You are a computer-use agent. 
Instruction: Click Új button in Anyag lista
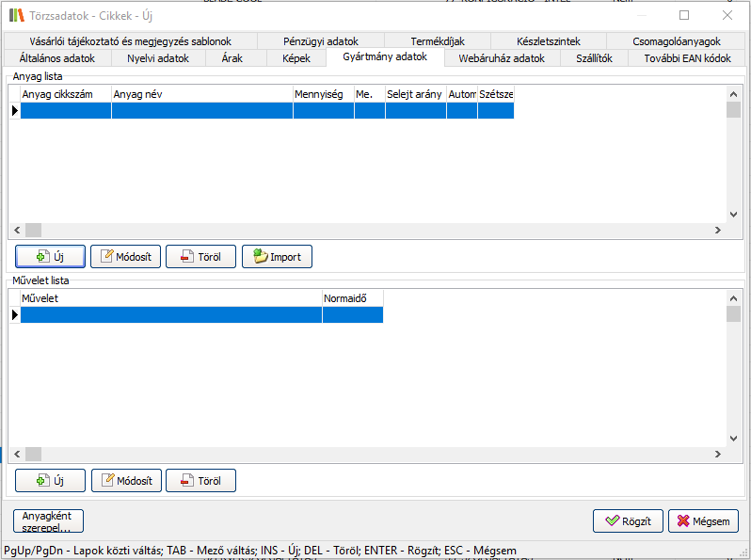[x=51, y=256]
